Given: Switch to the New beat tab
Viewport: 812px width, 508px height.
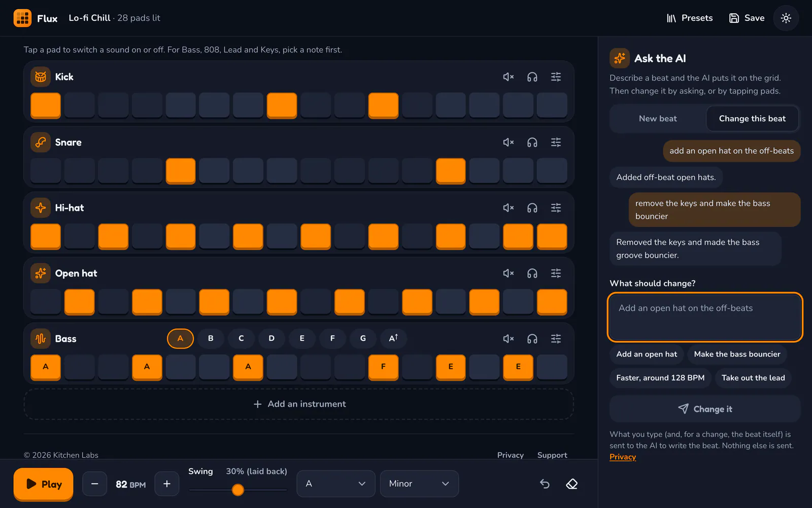Looking at the screenshot, I should pos(658,118).
